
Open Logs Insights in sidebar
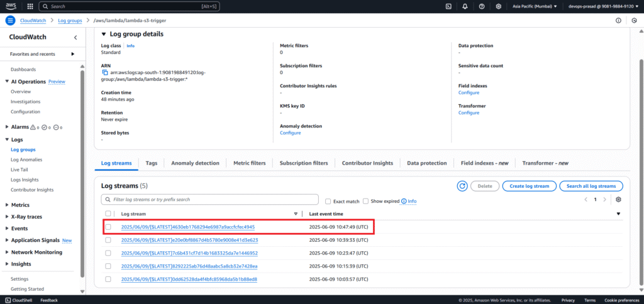(25, 180)
